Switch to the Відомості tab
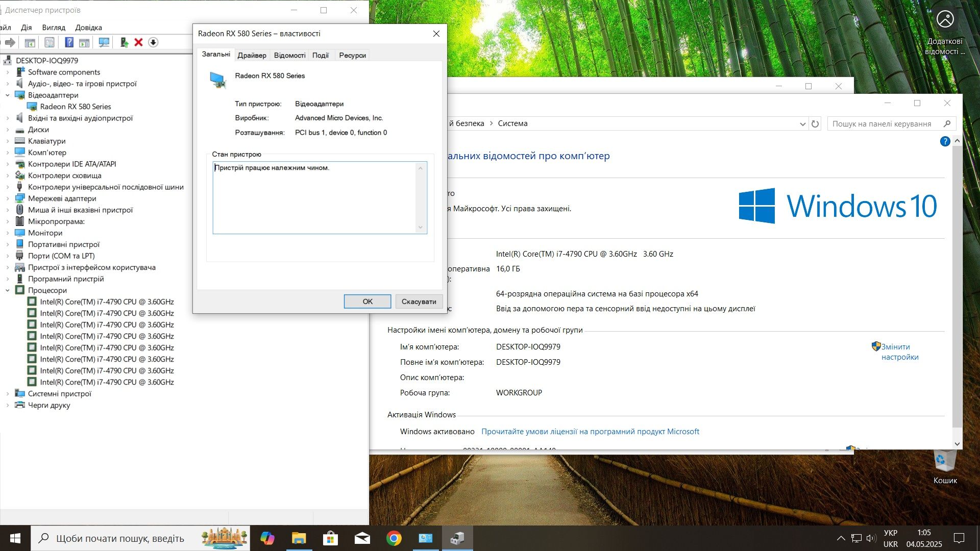 289,55
